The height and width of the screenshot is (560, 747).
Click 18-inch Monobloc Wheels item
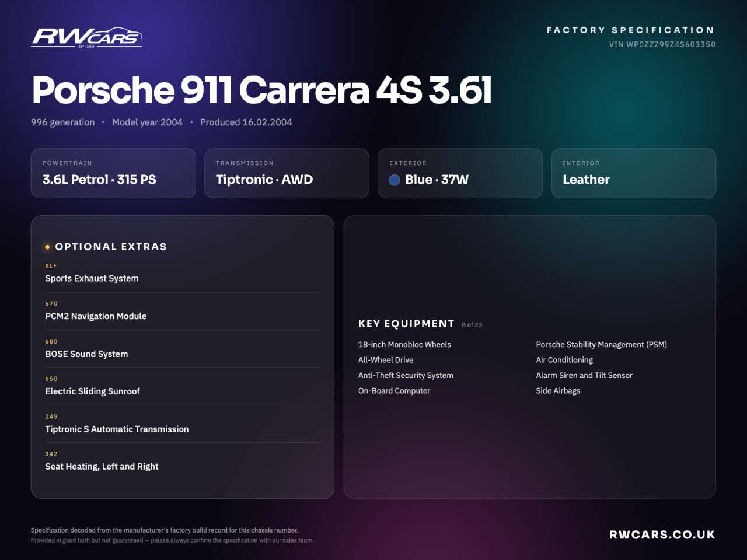point(404,345)
